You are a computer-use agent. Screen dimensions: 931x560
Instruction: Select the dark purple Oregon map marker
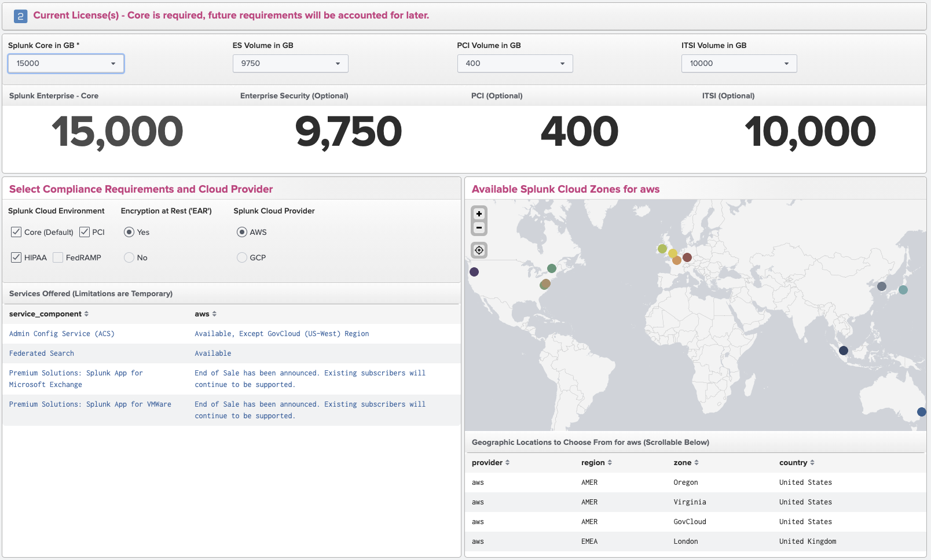(474, 272)
